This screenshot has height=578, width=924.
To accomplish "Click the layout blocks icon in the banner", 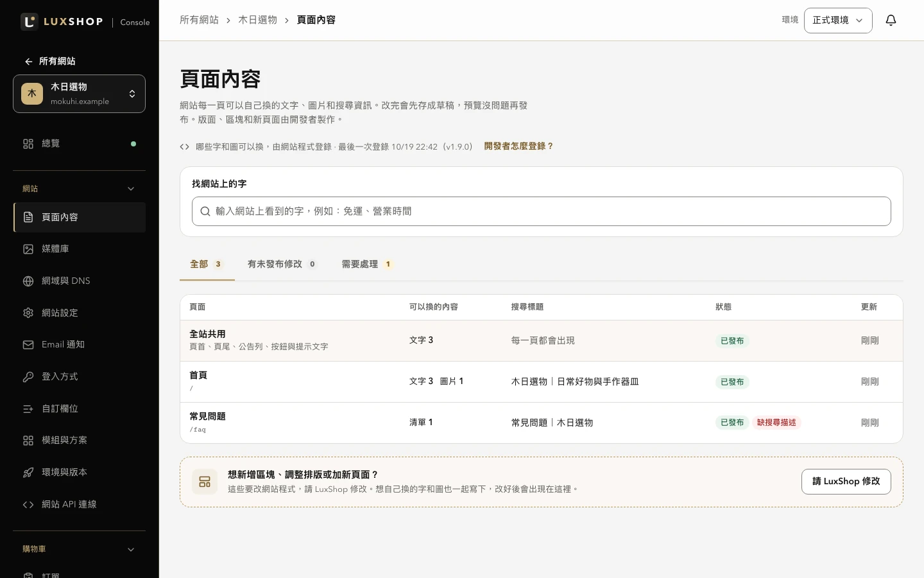I will (x=205, y=482).
